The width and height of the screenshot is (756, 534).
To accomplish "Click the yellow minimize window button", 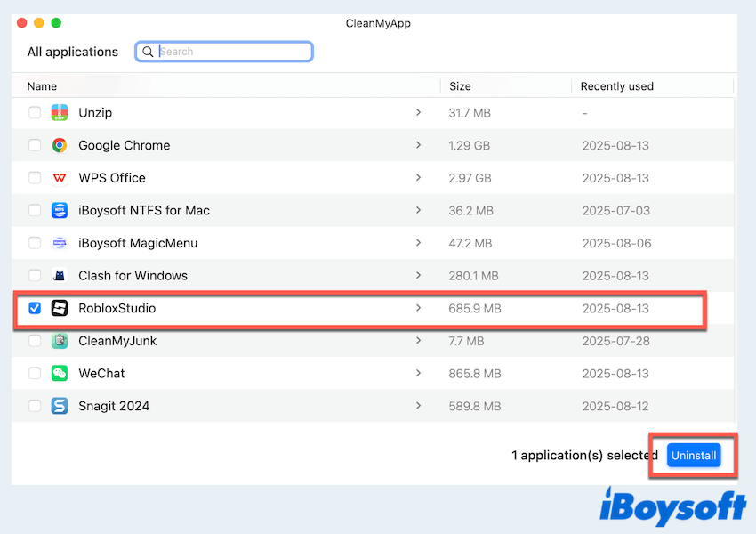I will point(39,22).
